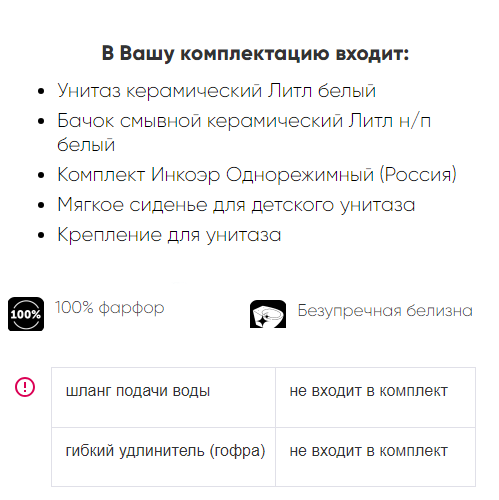Click the 'Безупречная белизна' label
The width and height of the screenshot is (499, 500).
click(x=385, y=311)
